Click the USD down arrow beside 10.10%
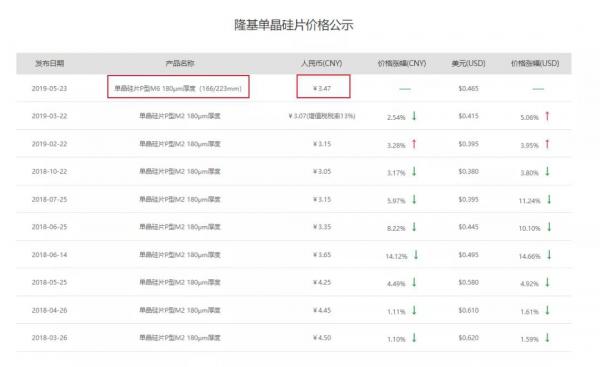The height and width of the screenshot is (367, 600). tap(549, 227)
